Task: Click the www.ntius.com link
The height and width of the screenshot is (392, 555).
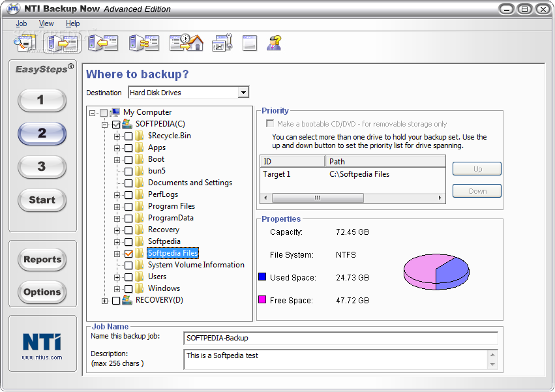Action: click(x=42, y=357)
